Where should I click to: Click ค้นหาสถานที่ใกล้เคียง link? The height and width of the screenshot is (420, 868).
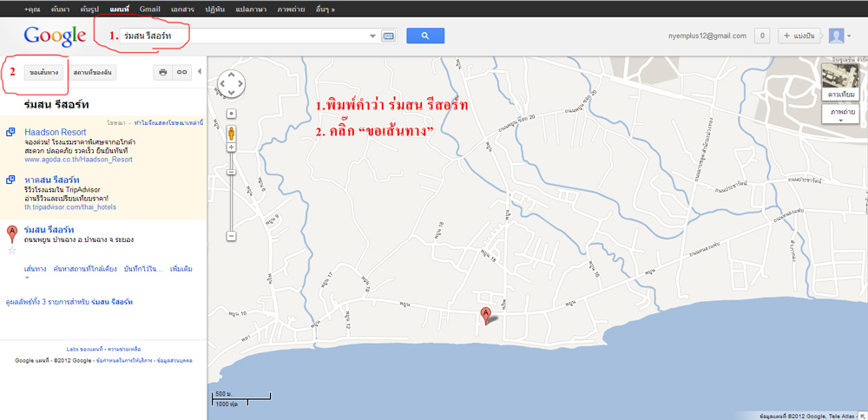(85, 270)
